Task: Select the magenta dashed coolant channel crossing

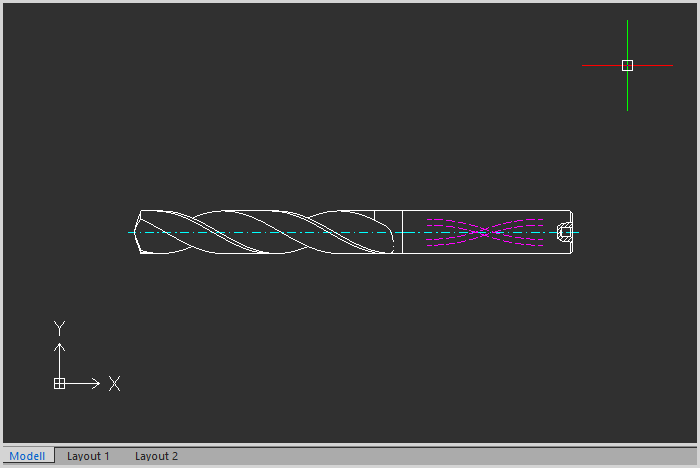Action: [x=485, y=232]
